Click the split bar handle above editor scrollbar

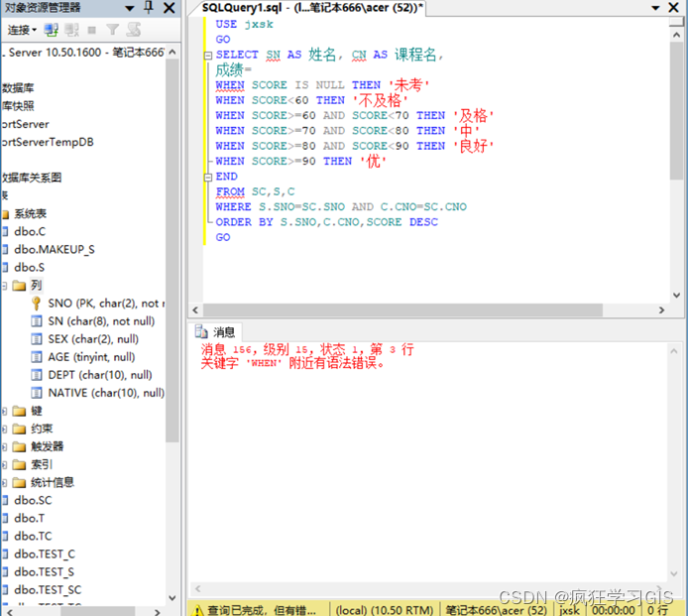coord(676,22)
